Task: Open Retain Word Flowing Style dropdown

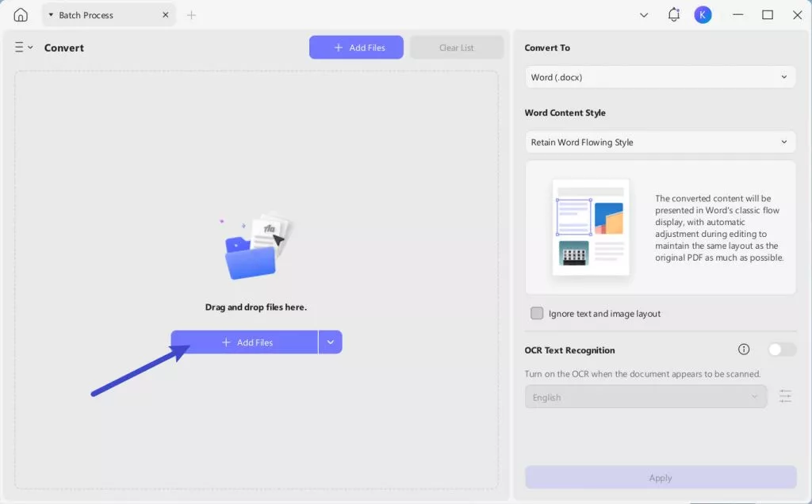Action: [660, 142]
